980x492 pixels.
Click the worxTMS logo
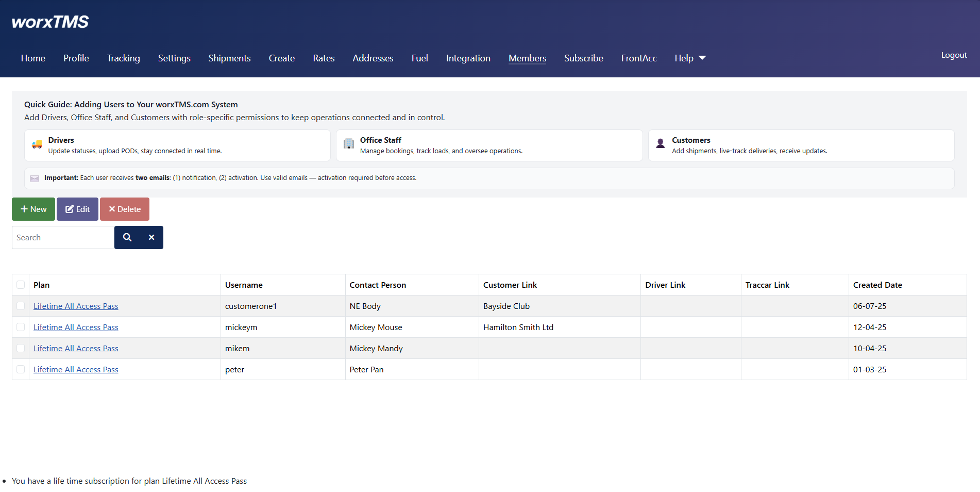click(49, 21)
